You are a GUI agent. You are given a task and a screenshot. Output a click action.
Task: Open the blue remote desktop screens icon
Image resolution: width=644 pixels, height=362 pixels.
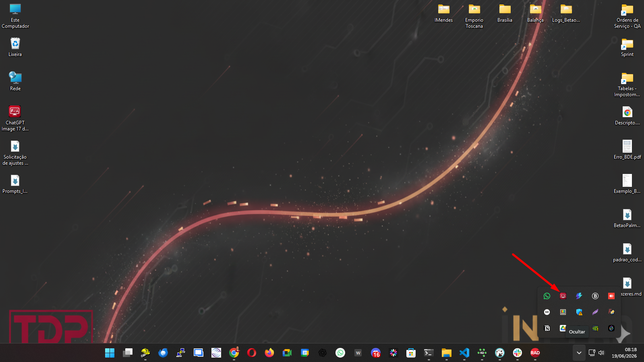199,353
